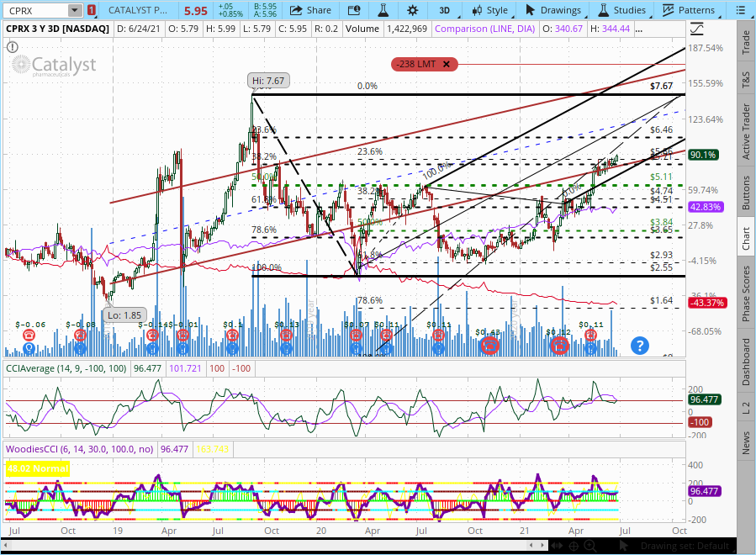The image size is (756, 555).
Task: Click the CPRX symbol input field
Action: (35, 10)
